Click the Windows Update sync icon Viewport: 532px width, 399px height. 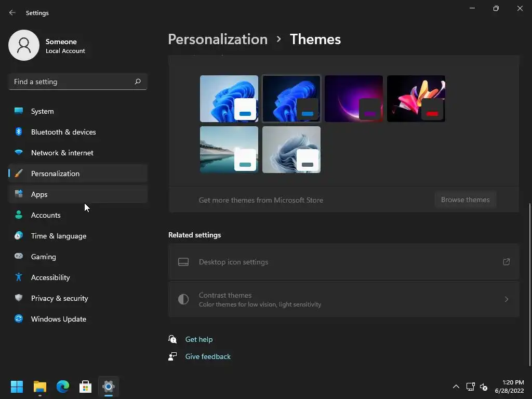(19, 318)
